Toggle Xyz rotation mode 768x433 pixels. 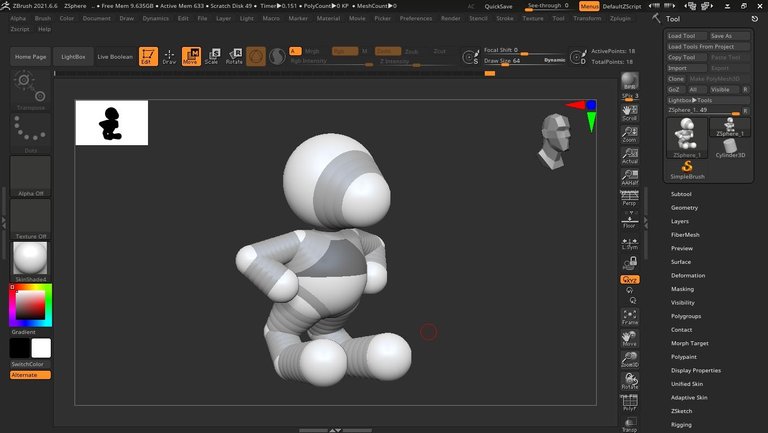click(x=629, y=280)
